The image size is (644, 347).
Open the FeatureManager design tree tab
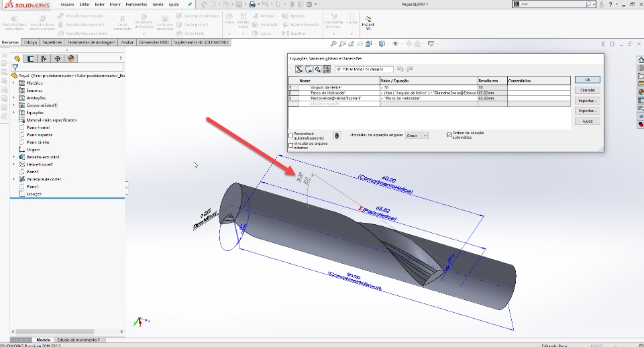pos(17,58)
